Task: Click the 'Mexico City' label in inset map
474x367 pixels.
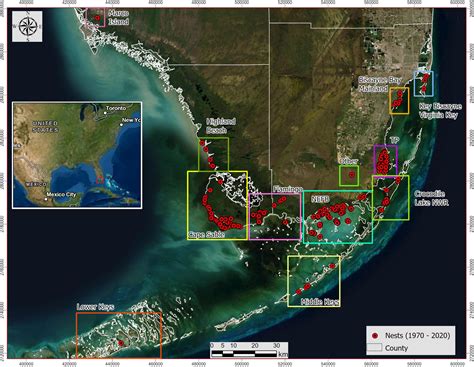Action: 61,194
